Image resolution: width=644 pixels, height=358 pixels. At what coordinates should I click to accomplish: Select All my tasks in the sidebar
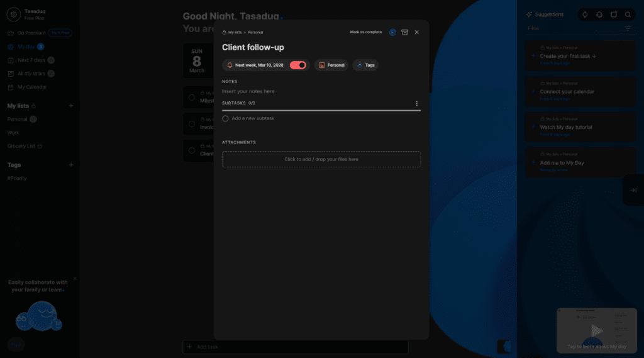coord(31,74)
